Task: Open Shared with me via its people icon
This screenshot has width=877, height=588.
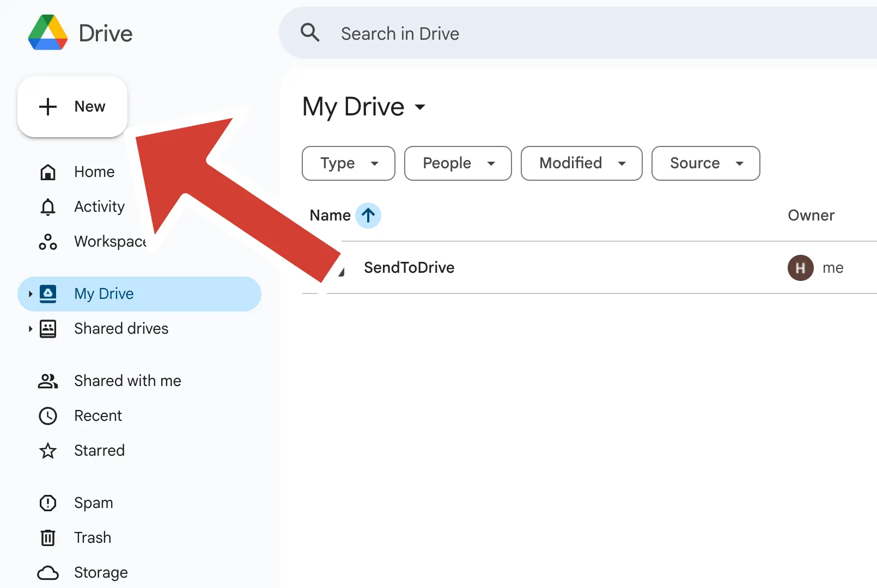Action: coord(48,381)
